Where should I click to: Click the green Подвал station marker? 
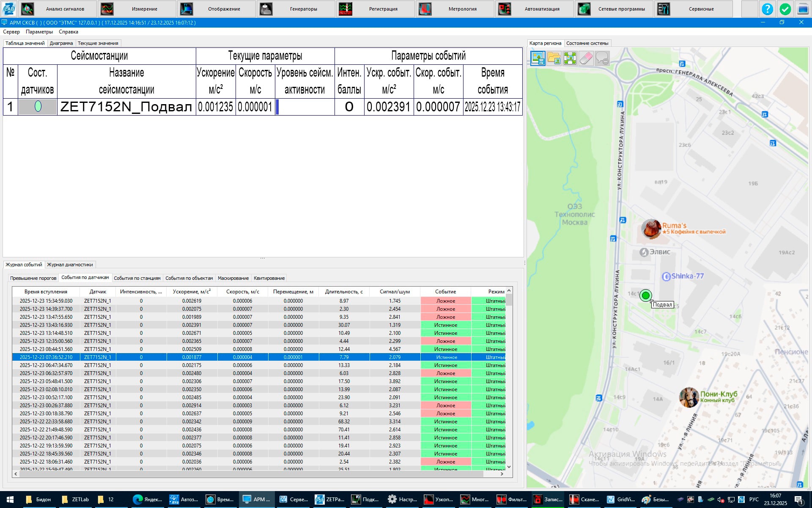(645, 295)
